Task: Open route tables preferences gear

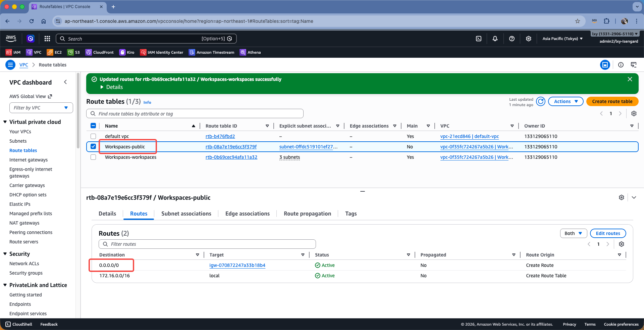Action: [x=634, y=113]
